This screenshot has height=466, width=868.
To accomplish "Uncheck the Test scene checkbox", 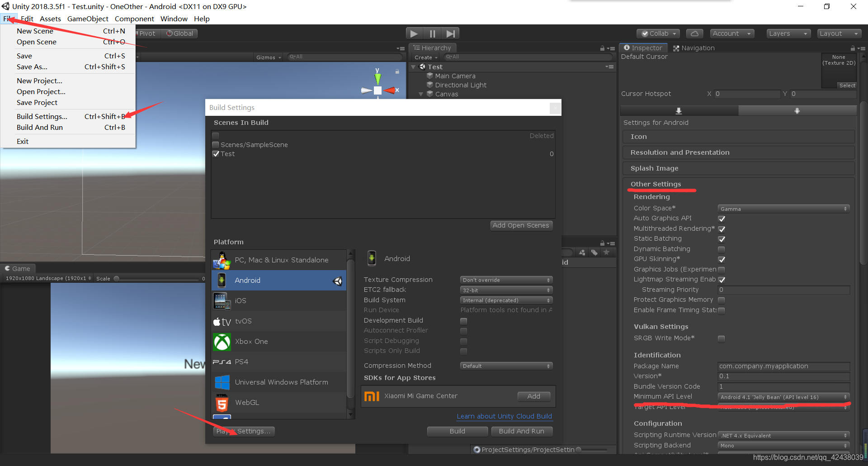I will tap(216, 154).
